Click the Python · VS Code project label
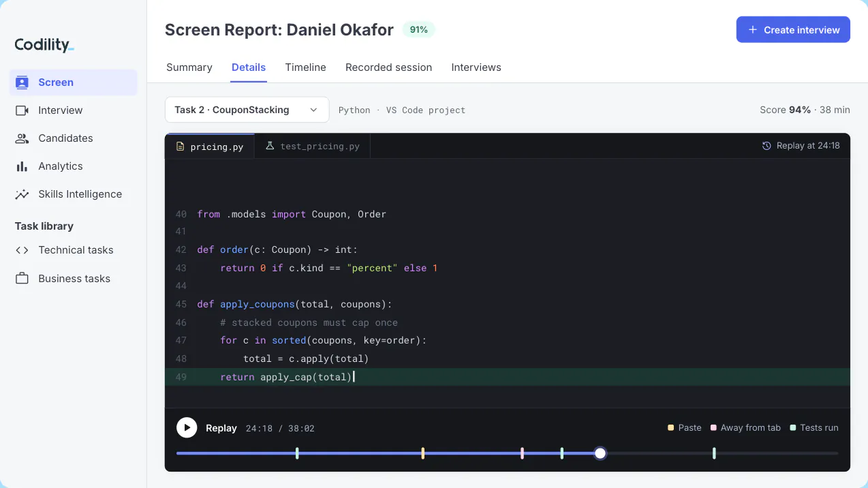 [402, 110]
